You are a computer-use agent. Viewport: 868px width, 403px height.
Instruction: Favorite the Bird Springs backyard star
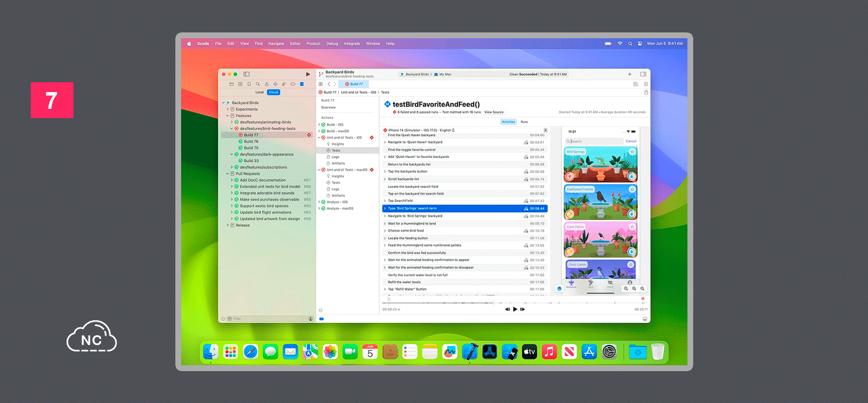tap(632, 152)
